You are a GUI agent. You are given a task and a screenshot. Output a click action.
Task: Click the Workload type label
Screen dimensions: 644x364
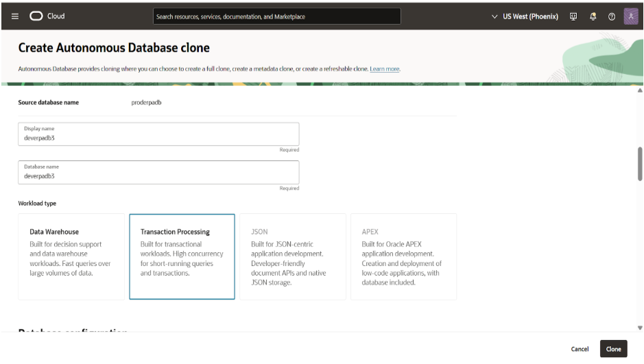(x=37, y=204)
